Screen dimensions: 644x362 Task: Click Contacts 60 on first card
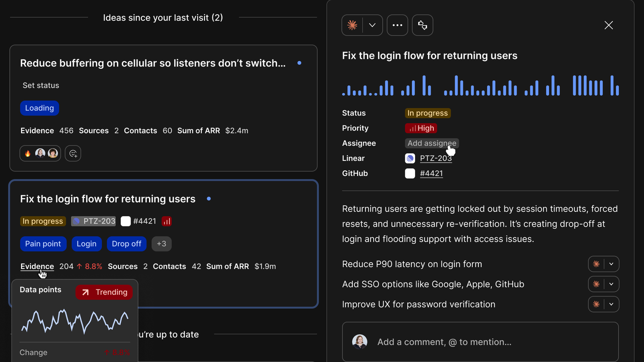148,130
